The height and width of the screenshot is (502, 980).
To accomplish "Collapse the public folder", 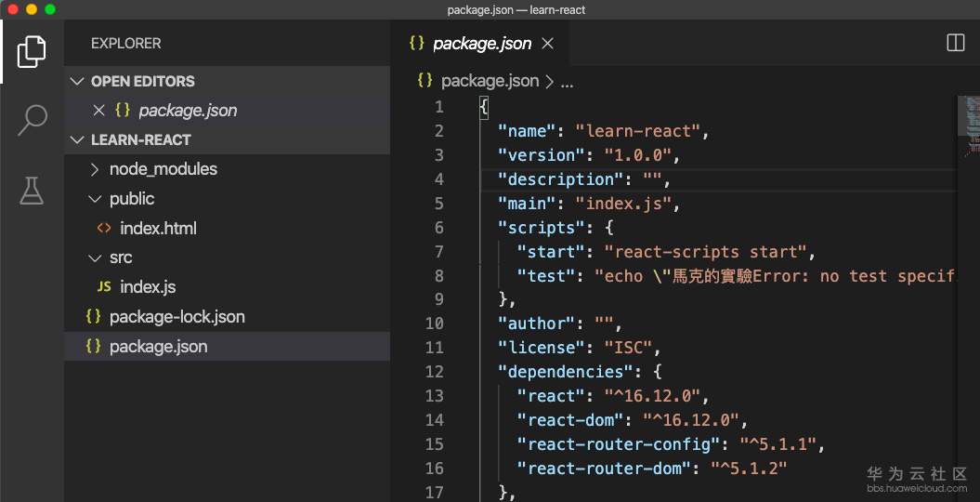I will point(94,199).
